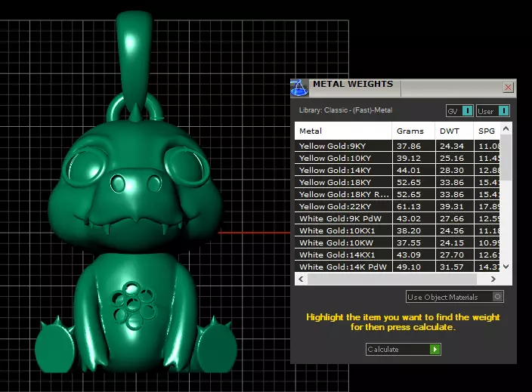
Task: Select the White Gold:14KX1 row
Action: (x=397, y=255)
